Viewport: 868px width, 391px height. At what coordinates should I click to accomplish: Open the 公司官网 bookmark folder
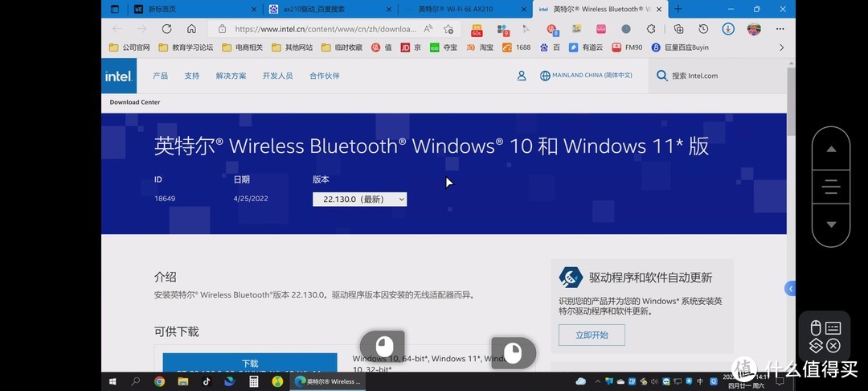(129, 47)
